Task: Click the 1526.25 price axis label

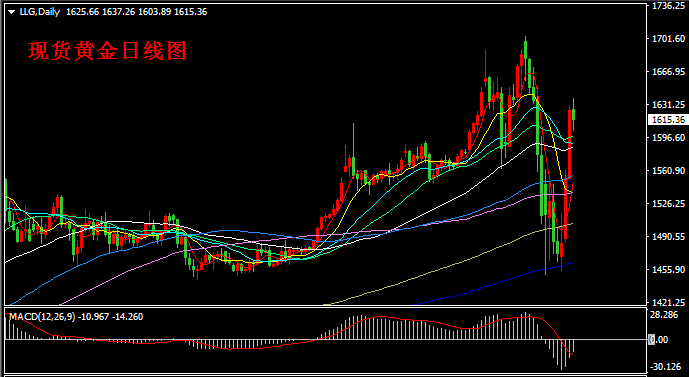Action: (669, 203)
